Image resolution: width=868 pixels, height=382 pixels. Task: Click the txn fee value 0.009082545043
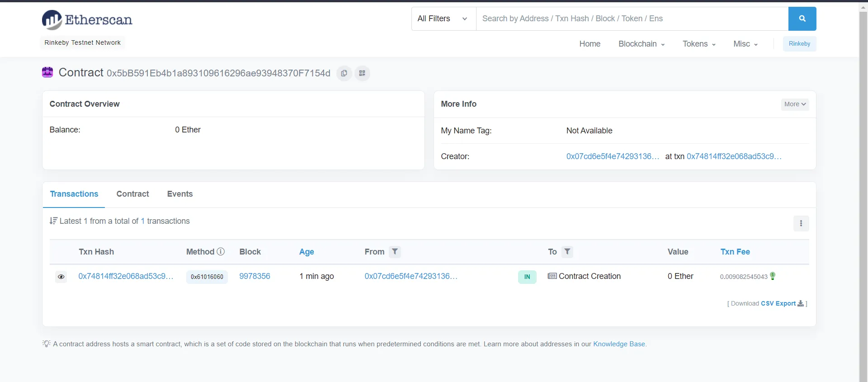(744, 277)
